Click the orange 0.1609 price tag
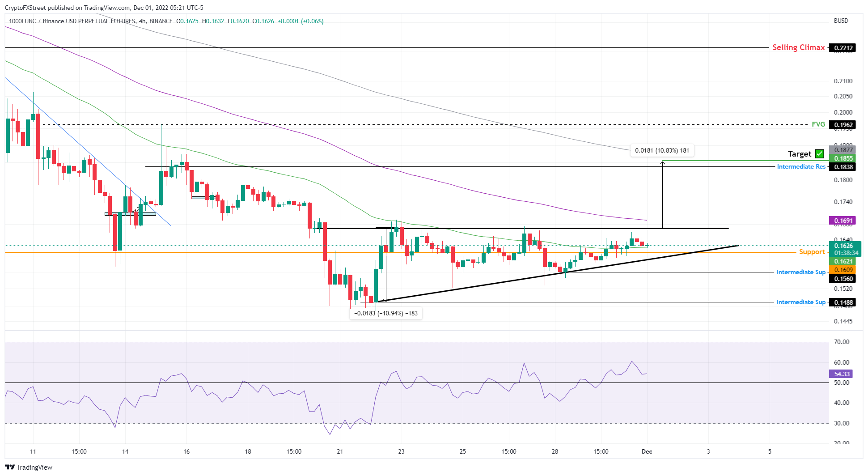 pos(842,270)
